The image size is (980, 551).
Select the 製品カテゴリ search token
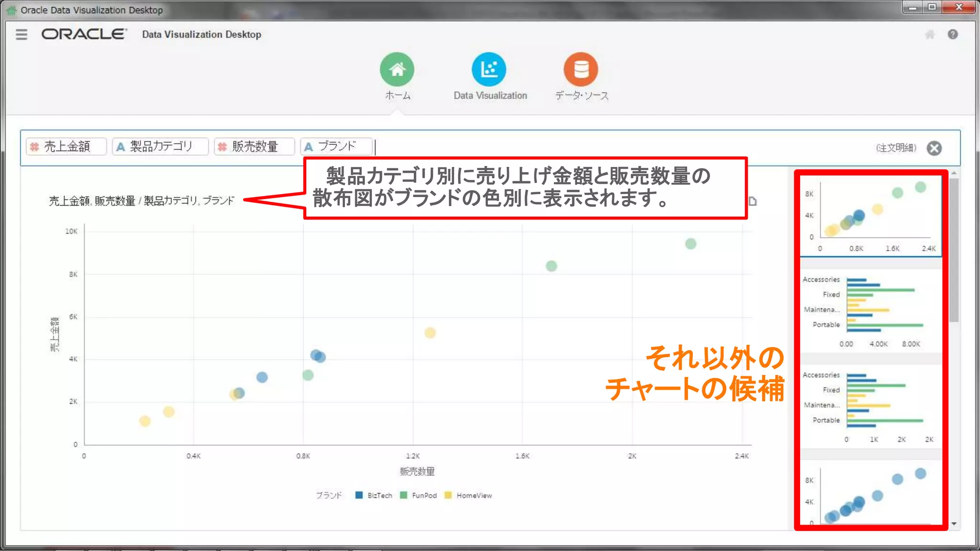coord(160,146)
